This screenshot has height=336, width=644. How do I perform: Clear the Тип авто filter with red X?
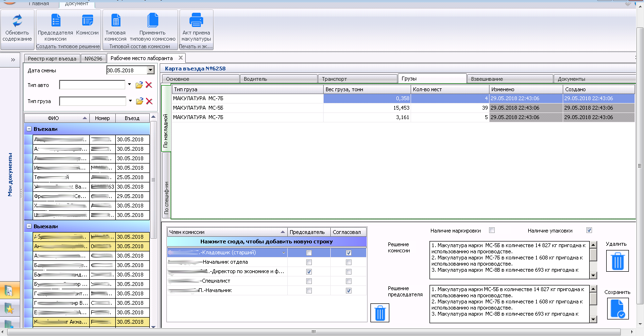click(x=149, y=85)
